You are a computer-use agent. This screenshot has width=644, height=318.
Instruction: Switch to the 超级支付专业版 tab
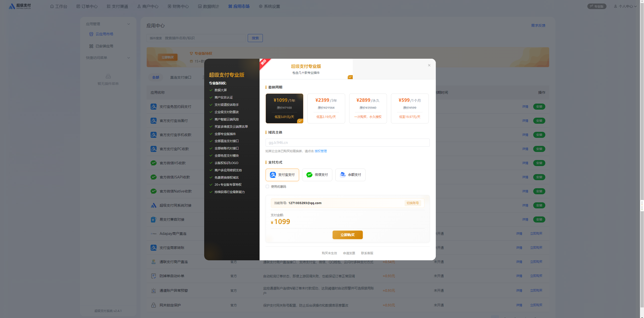(x=306, y=69)
